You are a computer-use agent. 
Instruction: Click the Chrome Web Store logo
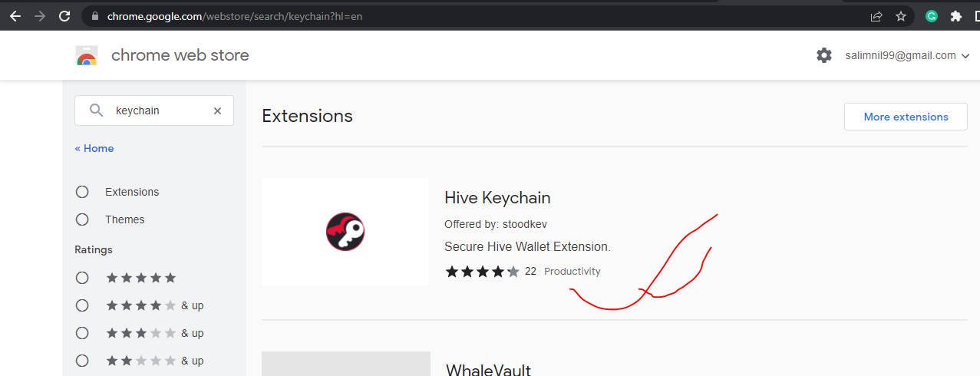(87, 55)
